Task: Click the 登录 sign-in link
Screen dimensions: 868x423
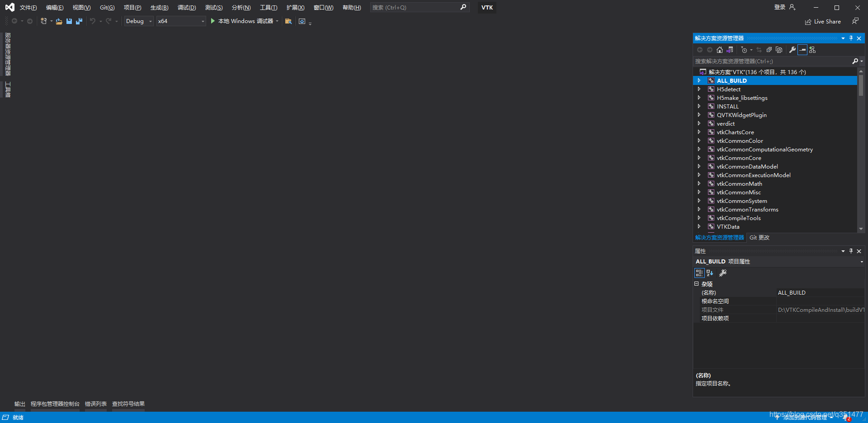Action: coord(780,7)
